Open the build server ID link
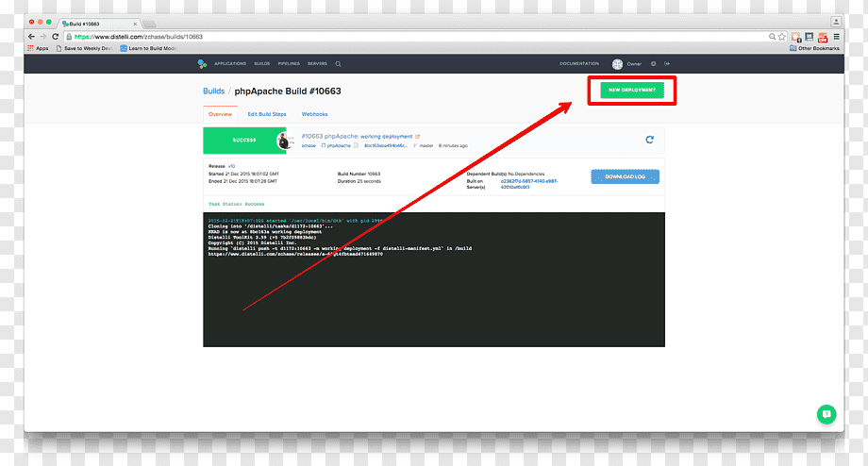 (x=528, y=184)
